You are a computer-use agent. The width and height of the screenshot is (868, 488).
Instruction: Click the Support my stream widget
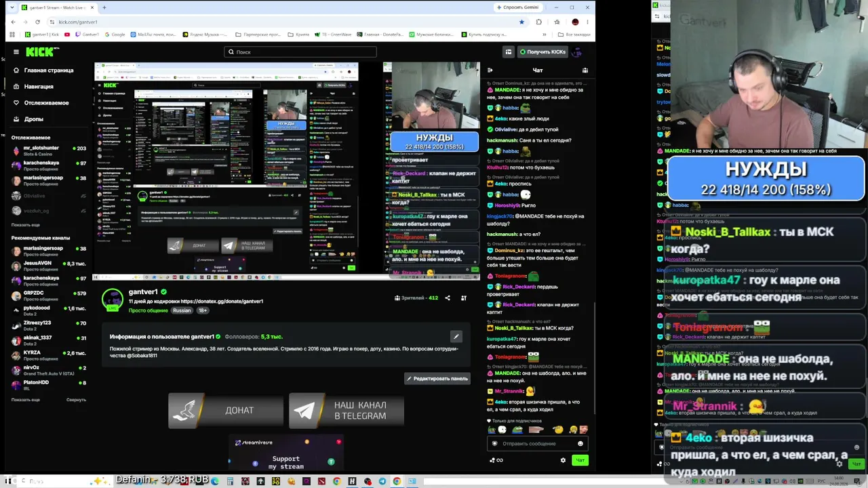(x=285, y=453)
